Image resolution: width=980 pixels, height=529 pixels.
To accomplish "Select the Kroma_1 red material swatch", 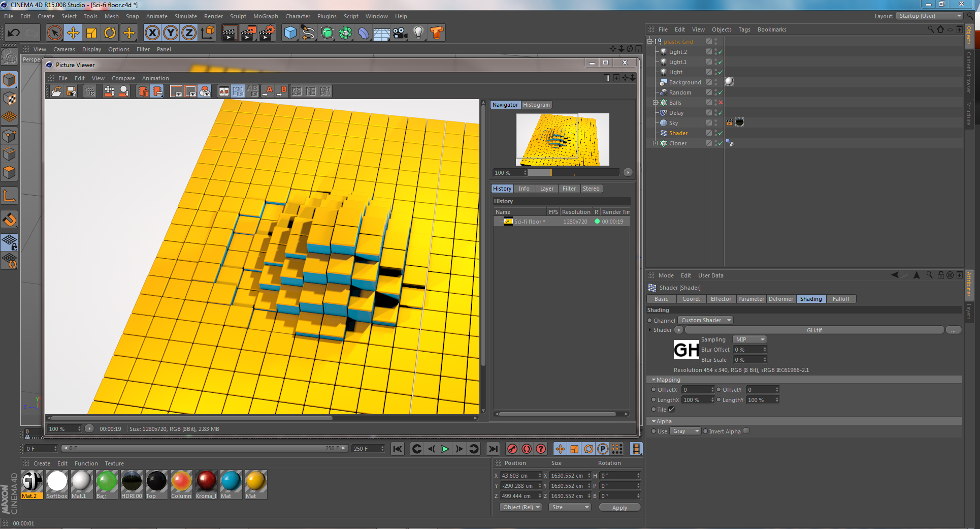I will [x=206, y=485].
